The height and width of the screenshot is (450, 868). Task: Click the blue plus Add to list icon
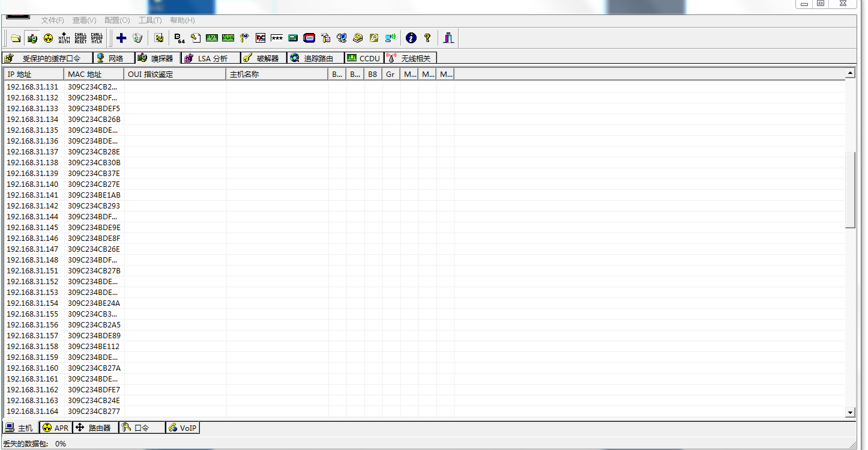point(121,38)
